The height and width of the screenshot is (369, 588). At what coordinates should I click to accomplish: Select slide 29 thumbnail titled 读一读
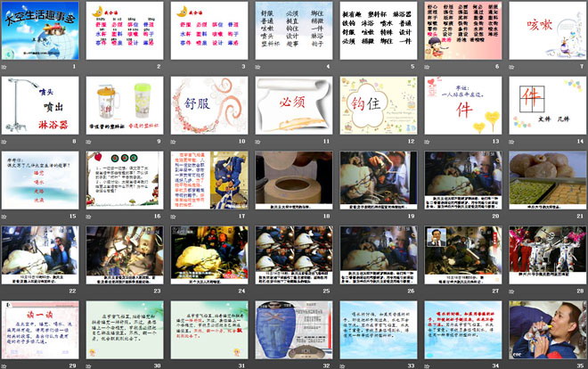pos(40,330)
